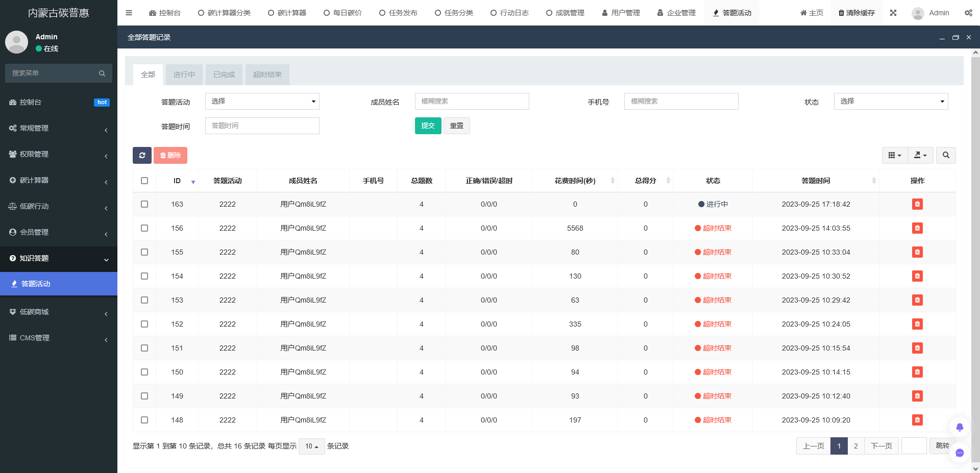The width and height of the screenshot is (980, 473).
Task: Select checkbox for row ID 150
Action: pos(144,372)
